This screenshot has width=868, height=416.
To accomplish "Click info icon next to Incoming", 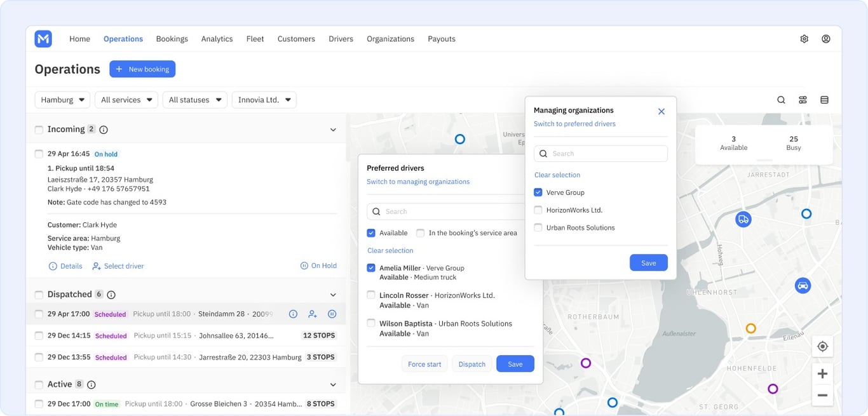I will (x=104, y=130).
